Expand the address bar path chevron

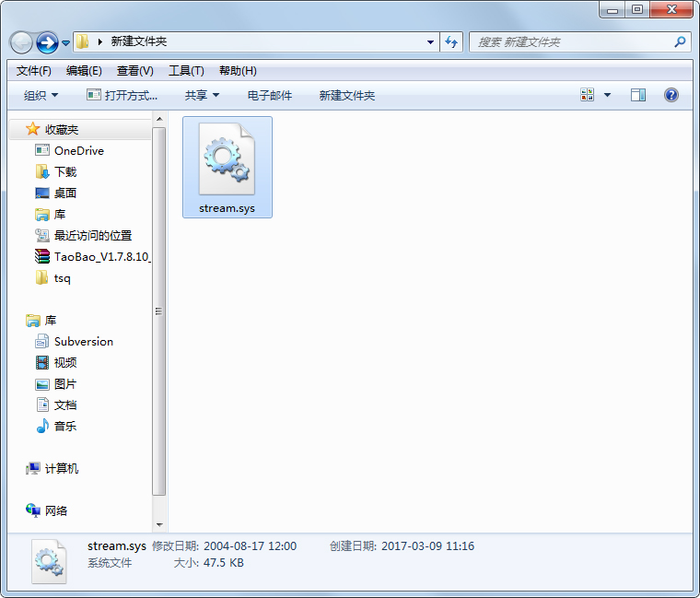100,42
